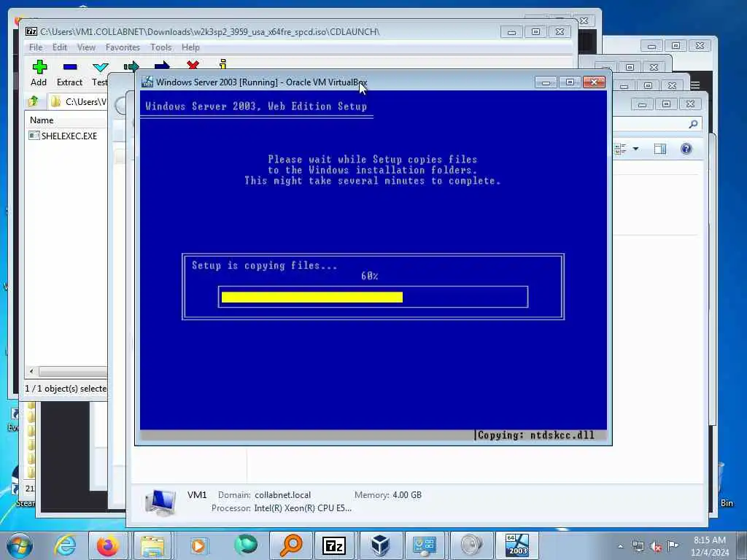Screen dimensions: 747x560
Task: Open Firefox from the taskbar
Action: coord(108,545)
